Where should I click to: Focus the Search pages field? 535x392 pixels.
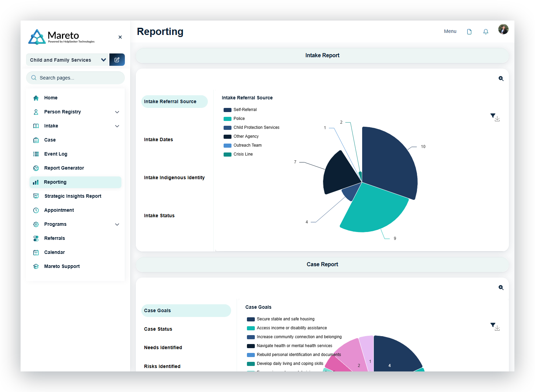pyautogui.click(x=75, y=78)
